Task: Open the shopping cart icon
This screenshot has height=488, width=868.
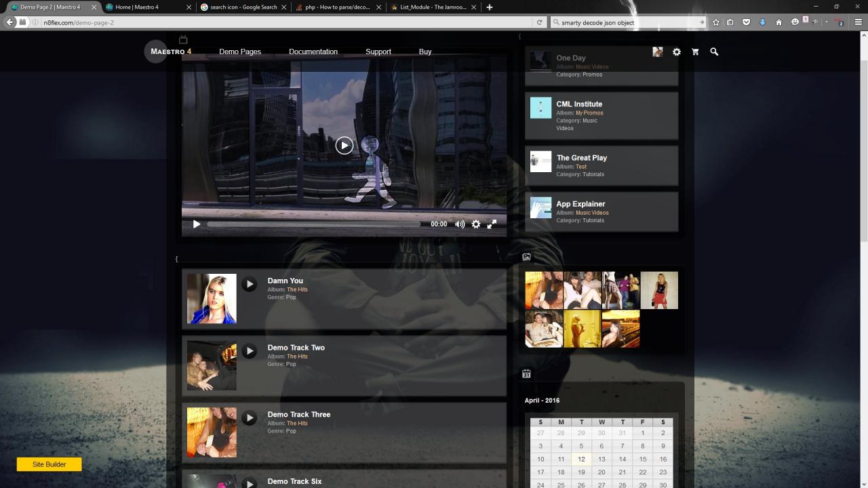Action: click(695, 52)
